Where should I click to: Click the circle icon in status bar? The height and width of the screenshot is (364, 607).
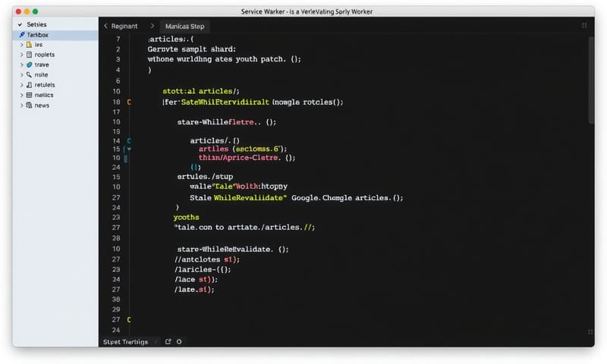pyautogui.click(x=179, y=341)
